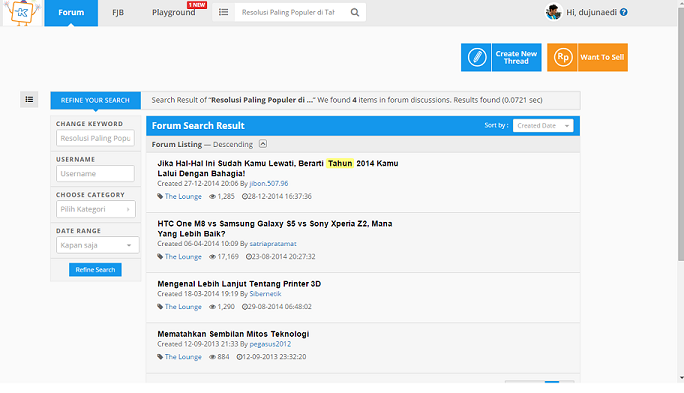Open dujunaedi user avatar
This screenshot has height=393, width=684.
554,12
